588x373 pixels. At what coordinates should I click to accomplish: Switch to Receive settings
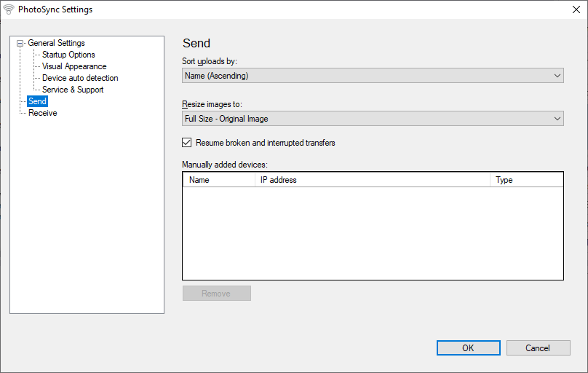coord(43,113)
